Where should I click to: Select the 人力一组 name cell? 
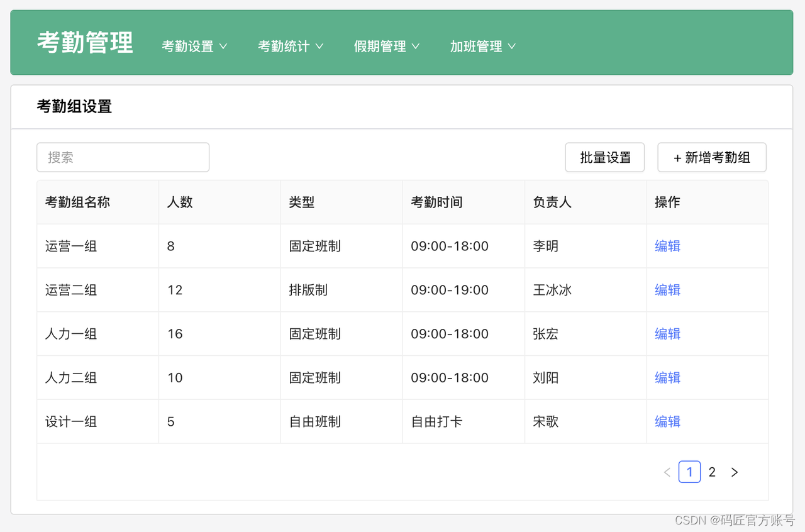coord(98,334)
